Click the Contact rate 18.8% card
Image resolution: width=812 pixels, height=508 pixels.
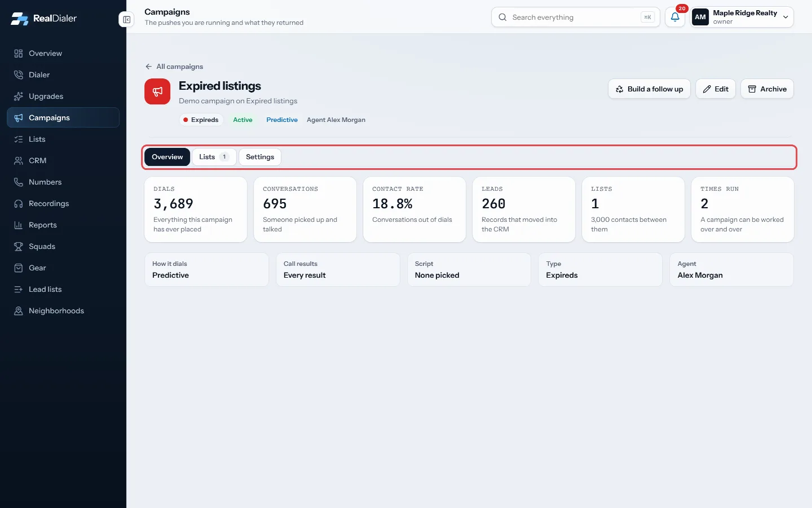[414, 209]
